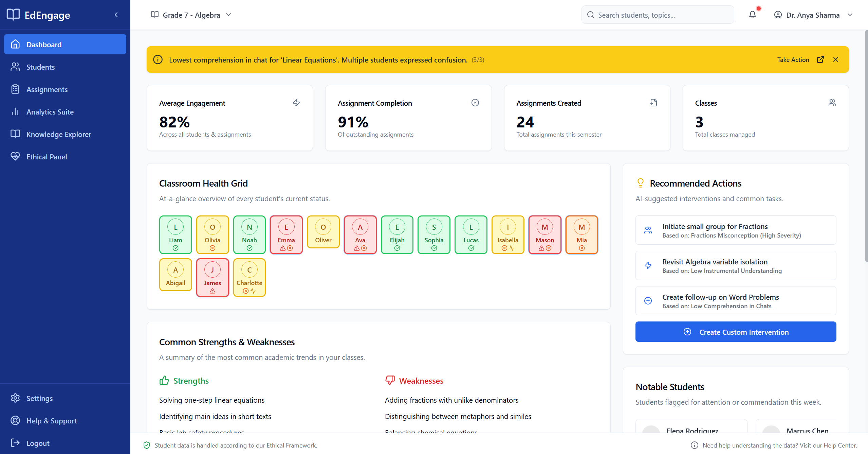The image size is (868, 454).
Task: Select the Knowledge Explorer section
Action: (59, 134)
